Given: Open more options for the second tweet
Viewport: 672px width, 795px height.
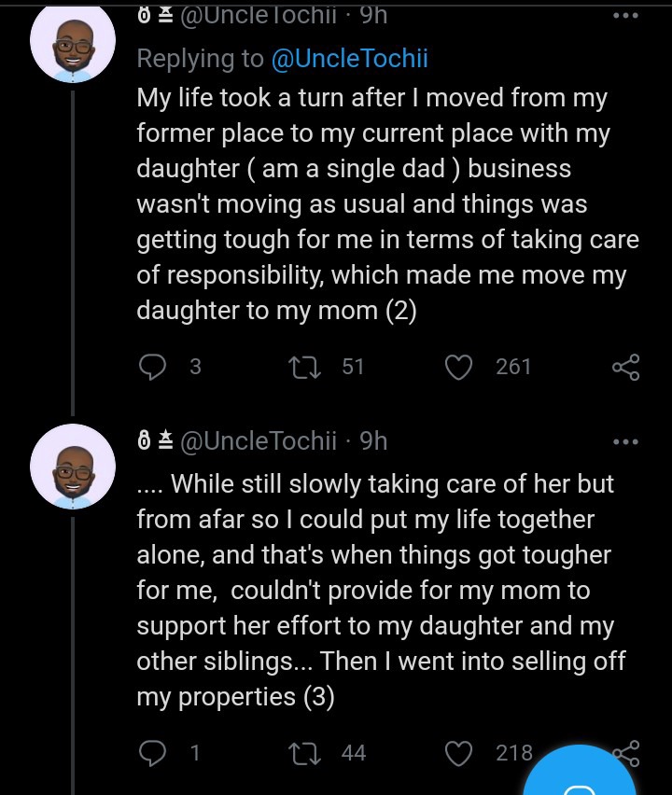Looking at the screenshot, I should pyautogui.click(x=625, y=441).
